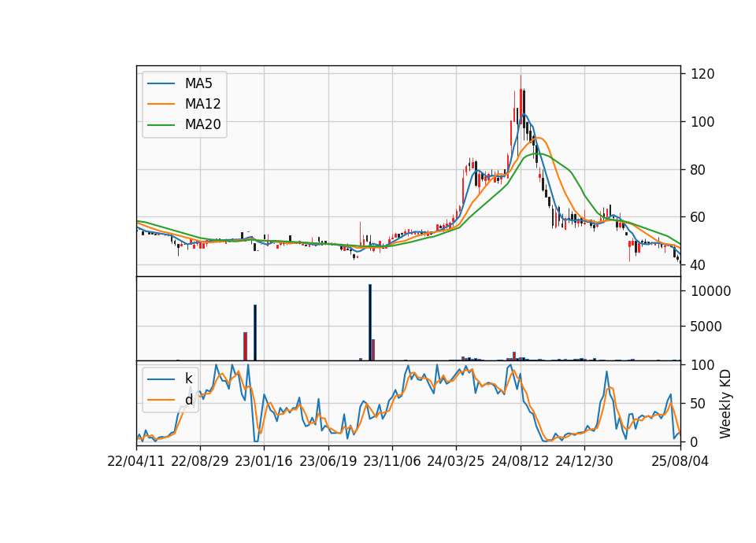Viewport: 756px width, 543px height.
Task: Click the tall dark volume bar before 23/01/16
Action: [x=255, y=332]
